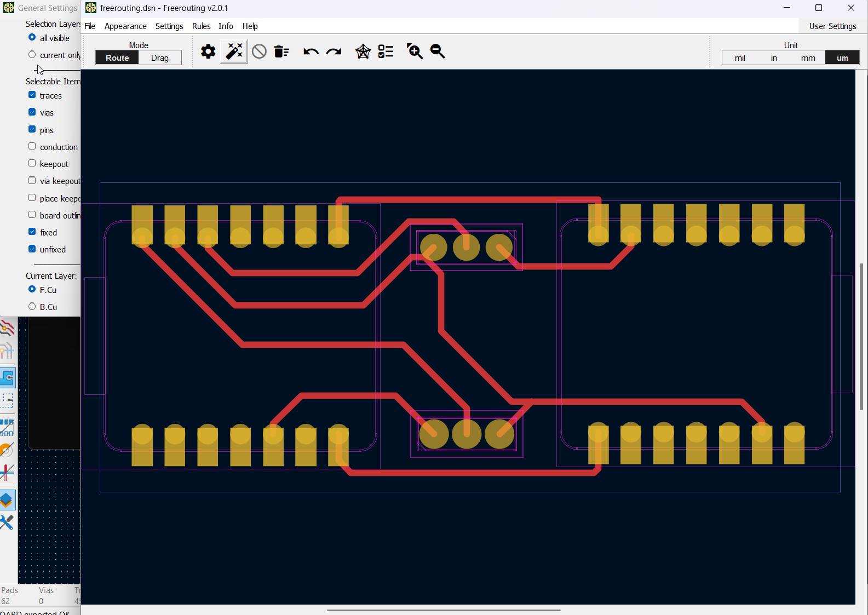This screenshot has height=615, width=868.
Task: Select the dashed rule area tool
Action: tap(7, 400)
